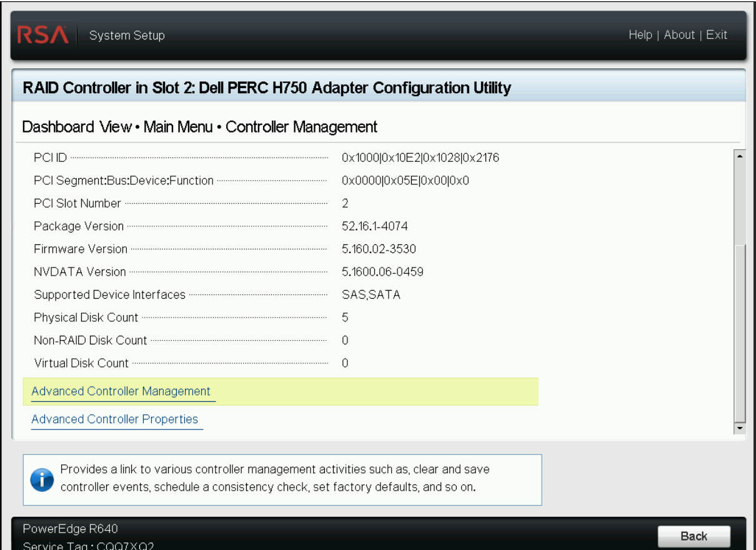Select Package Version value 52.16.1-4074
This screenshot has width=756, height=550.
pyautogui.click(x=375, y=226)
